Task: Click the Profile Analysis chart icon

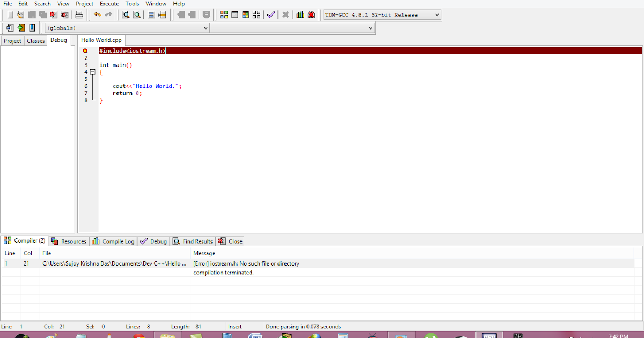Action: point(300,14)
